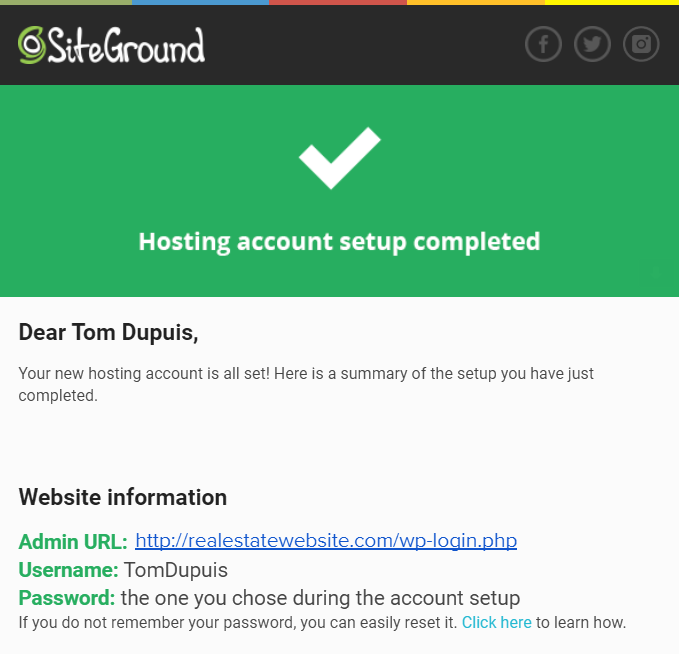Follow the 'Click here' password reset link
This screenshot has height=654, width=679.
(497, 622)
